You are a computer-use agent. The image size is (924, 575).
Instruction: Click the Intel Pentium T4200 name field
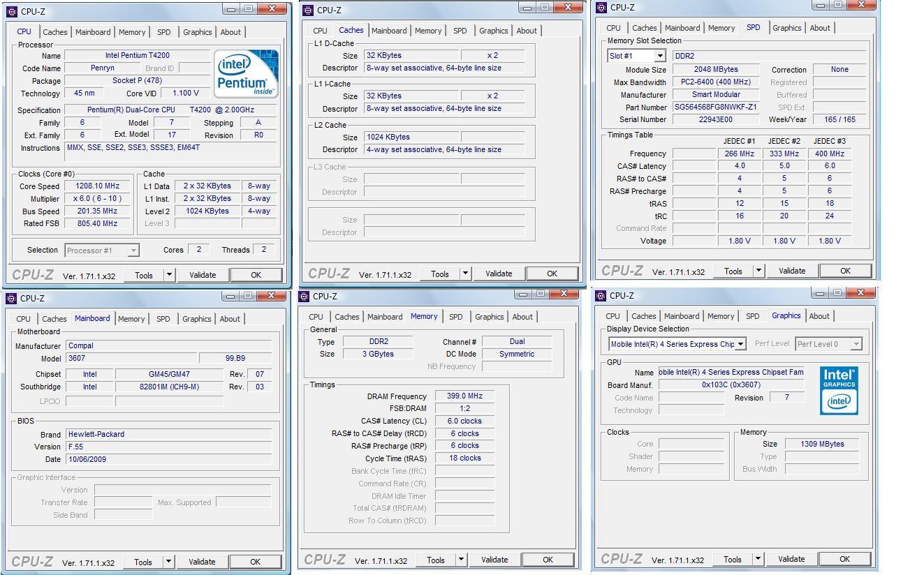tap(137, 55)
